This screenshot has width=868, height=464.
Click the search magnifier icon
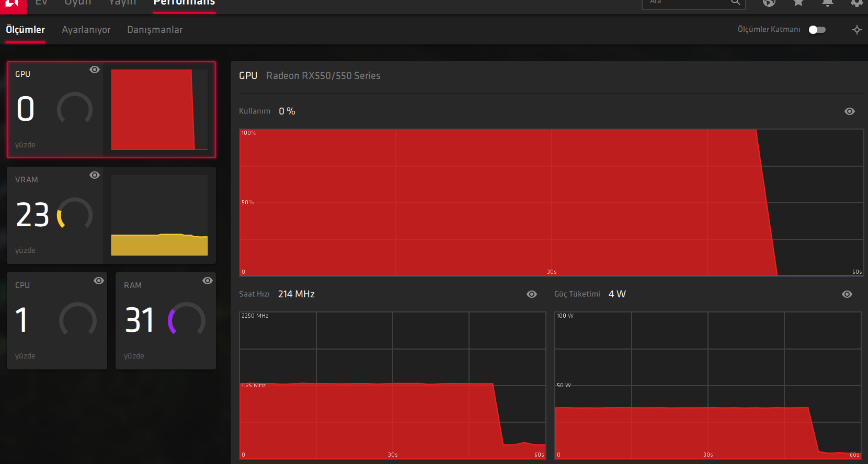point(735,2)
